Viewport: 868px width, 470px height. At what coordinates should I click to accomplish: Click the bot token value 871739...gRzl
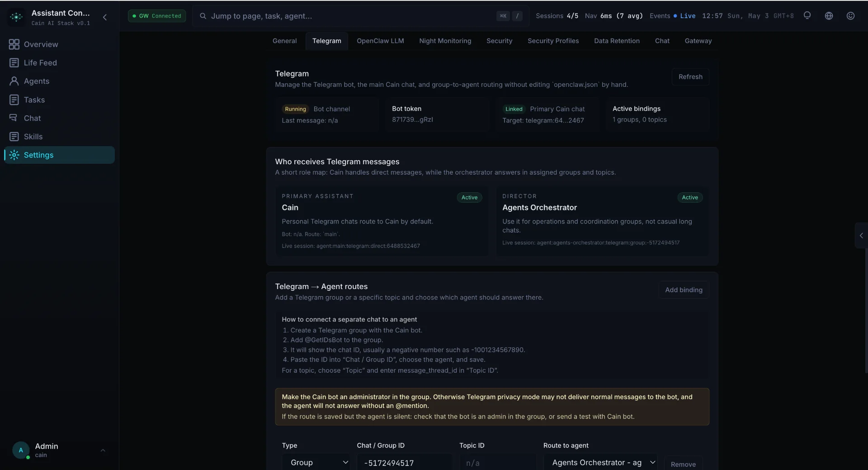[x=412, y=119]
